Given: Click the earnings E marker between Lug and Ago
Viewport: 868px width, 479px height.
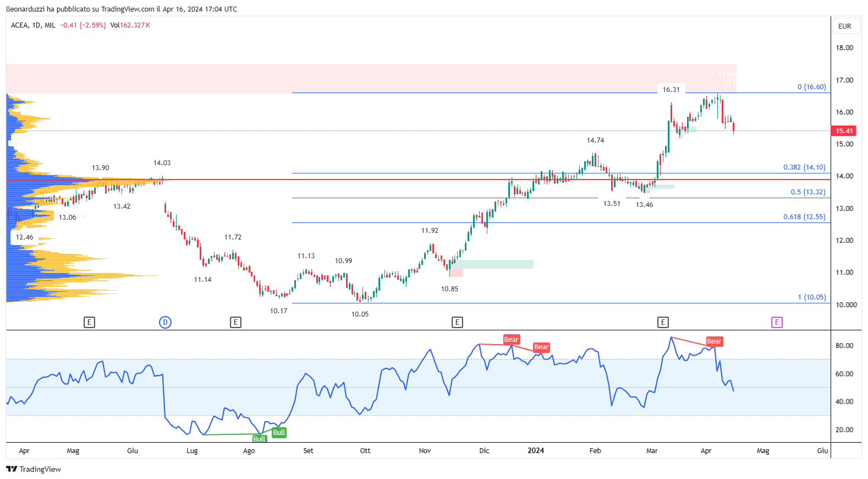Looking at the screenshot, I should [235, 322].
